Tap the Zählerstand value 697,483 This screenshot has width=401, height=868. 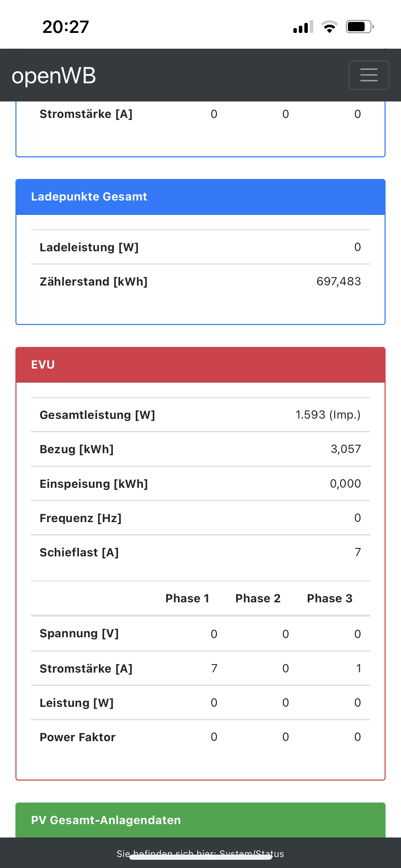338,281
